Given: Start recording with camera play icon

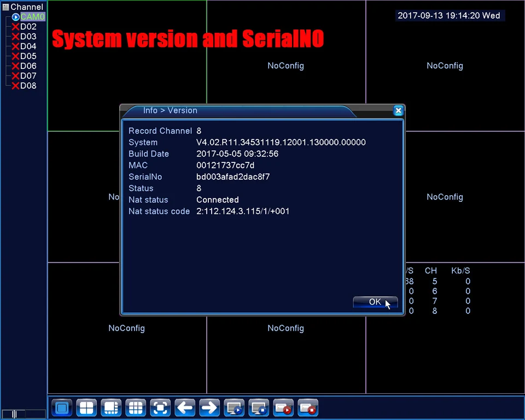Looking at the screenshot, I should tap(283, 407).
